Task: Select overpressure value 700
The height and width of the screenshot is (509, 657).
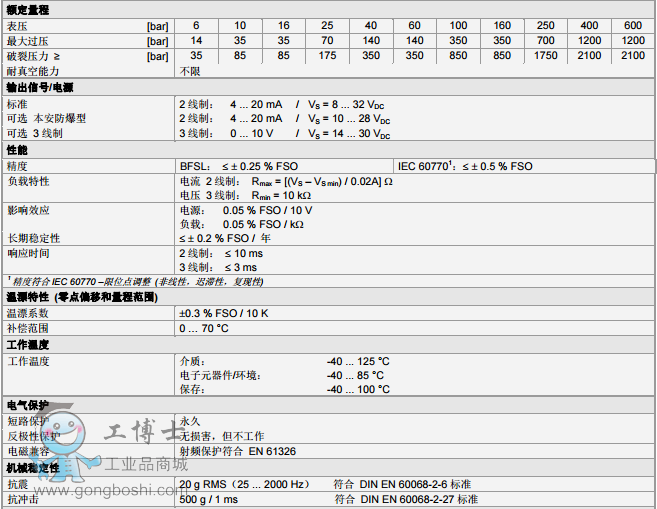Action: coord(546,41)
